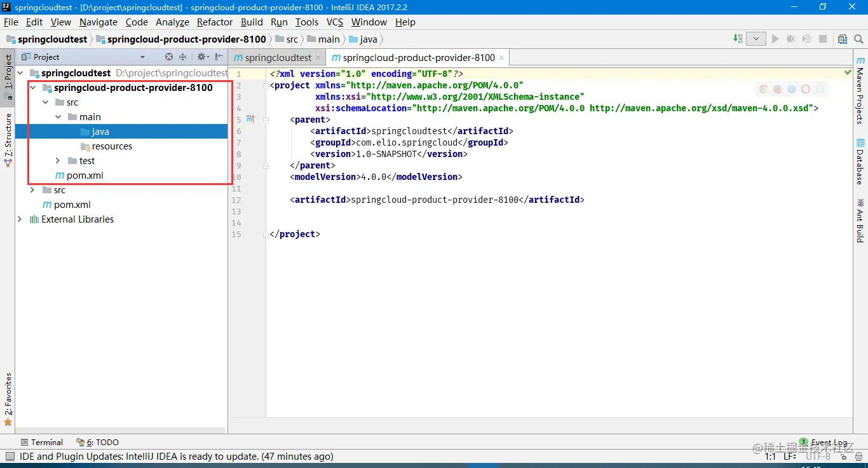The image size is (868, 468).
Task: Click the main breadcrumb in navigation bar
Action: click(x=323, y=39)
